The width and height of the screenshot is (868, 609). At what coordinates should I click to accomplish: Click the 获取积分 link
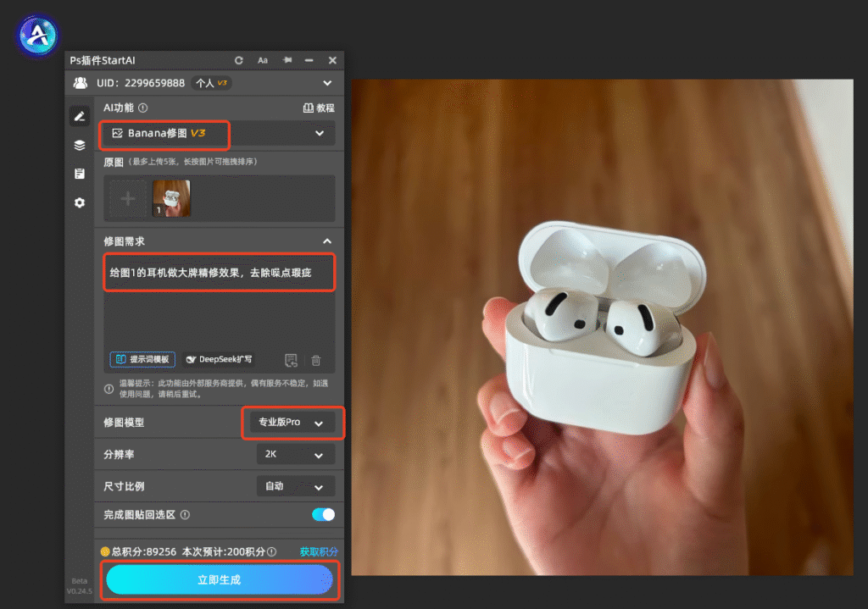pos(319,551)
